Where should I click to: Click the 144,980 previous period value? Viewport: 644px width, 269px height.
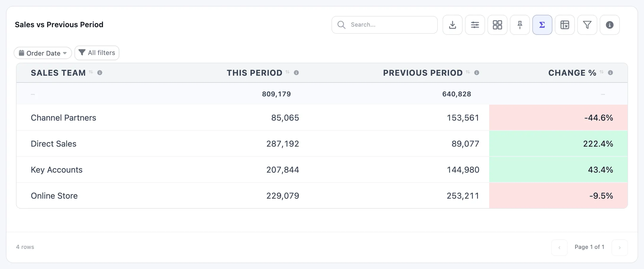point(463,170)
